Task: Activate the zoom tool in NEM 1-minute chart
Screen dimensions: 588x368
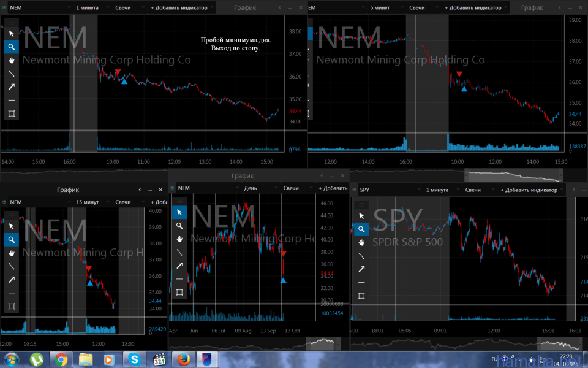Action: point(12,47)
